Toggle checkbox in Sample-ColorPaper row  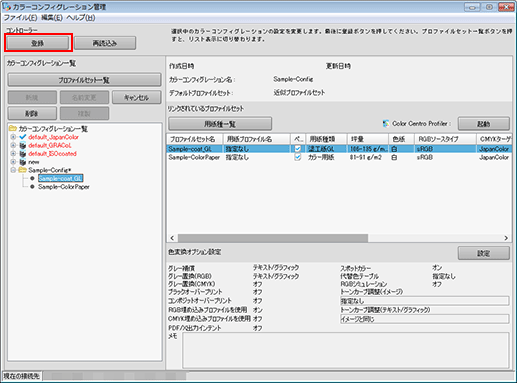298,157
